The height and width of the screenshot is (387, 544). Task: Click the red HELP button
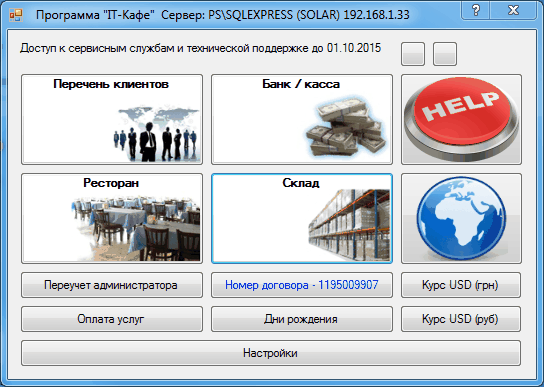click(461, 119)
